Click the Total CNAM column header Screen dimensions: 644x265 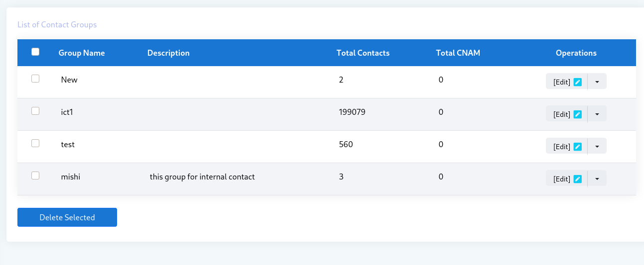pos(458,53)
